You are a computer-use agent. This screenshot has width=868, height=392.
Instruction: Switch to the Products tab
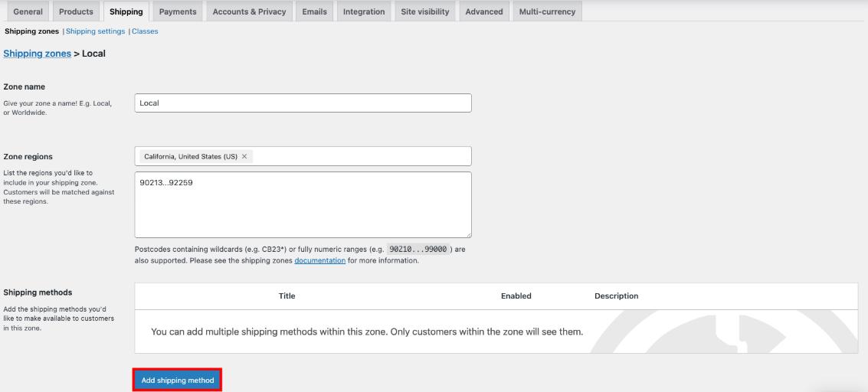(x=76, y=11)
